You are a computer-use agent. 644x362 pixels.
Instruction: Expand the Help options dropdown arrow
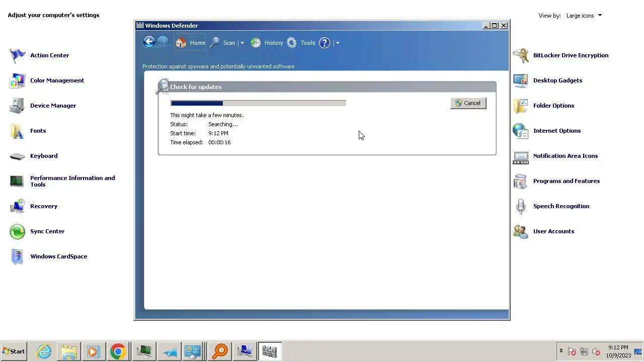coord(338,43)
